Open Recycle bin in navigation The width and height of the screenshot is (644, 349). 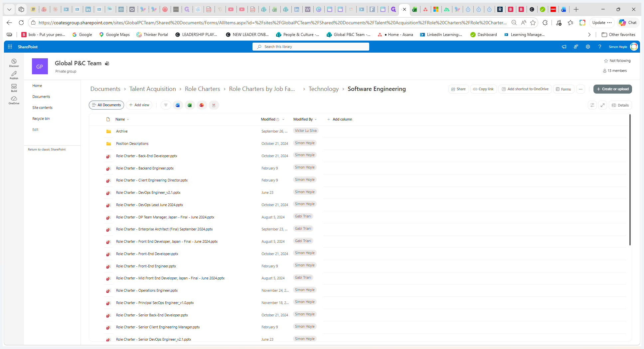41,119
